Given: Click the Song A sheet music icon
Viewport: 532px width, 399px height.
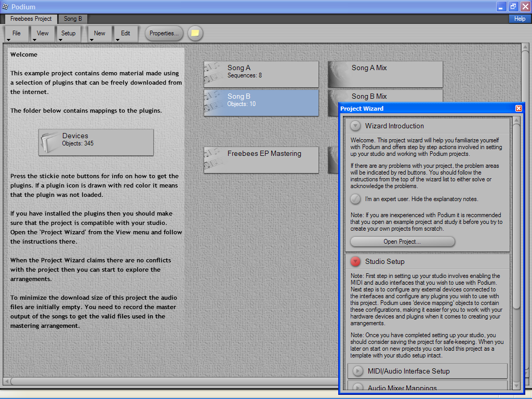Looking at the screenshot, I should (214, 74).
